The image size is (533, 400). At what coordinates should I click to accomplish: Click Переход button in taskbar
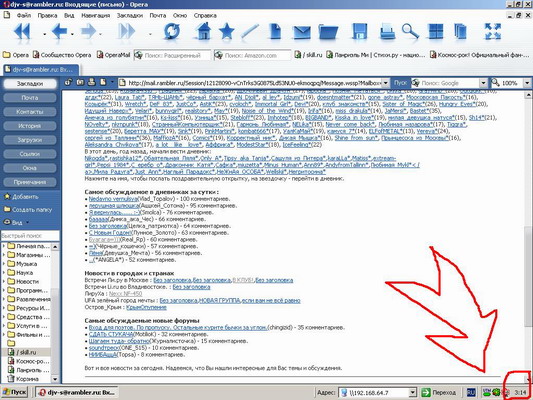(x=439, y=393)
